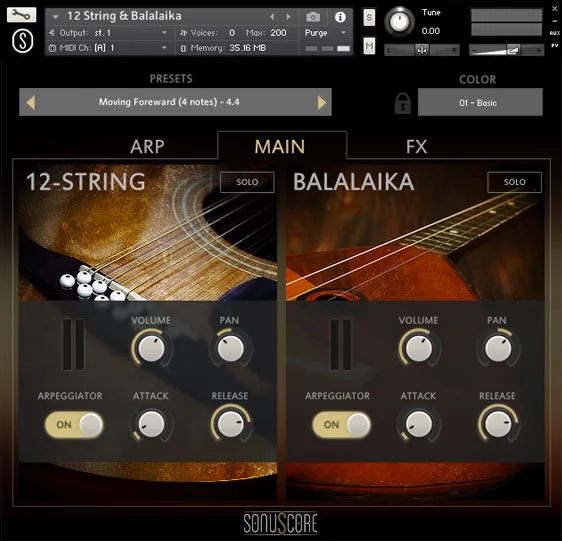Turn off the Balalaika arpeggiator switch
Viewport: 562px width, 541px height.
[x=342, y=424]
